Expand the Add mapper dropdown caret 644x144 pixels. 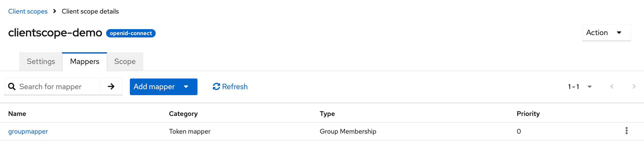point(186,87)
